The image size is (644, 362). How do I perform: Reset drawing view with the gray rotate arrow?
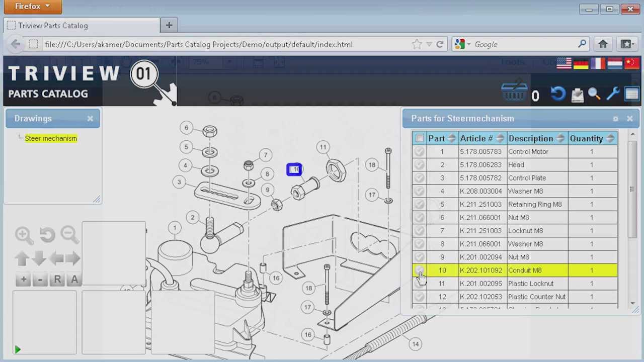tap(47, 234)
